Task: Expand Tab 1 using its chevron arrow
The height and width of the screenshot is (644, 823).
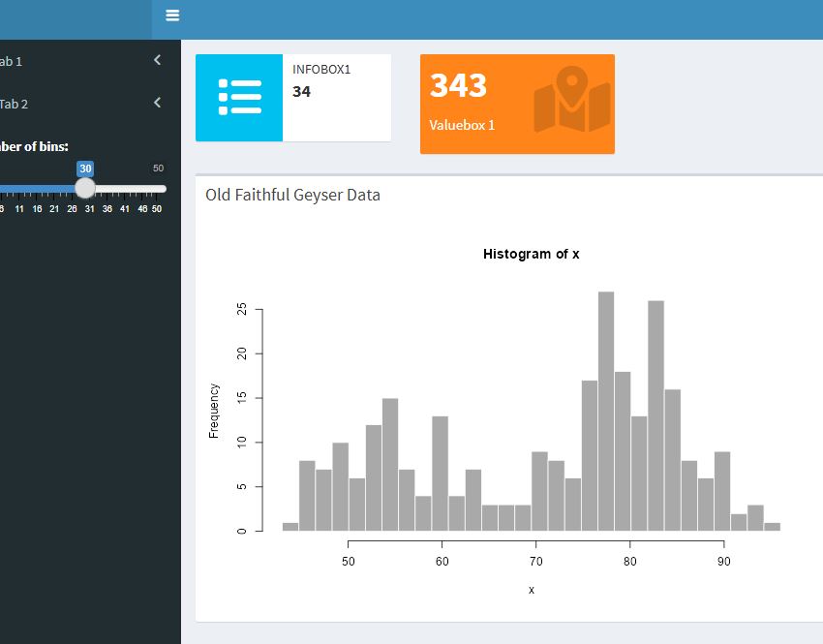Action: click(x=158, y=60)
